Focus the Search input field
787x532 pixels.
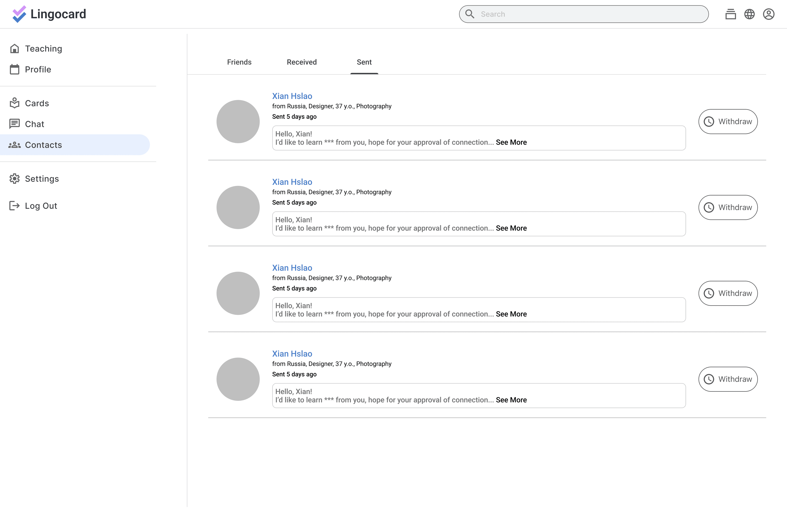coord(584,14)
